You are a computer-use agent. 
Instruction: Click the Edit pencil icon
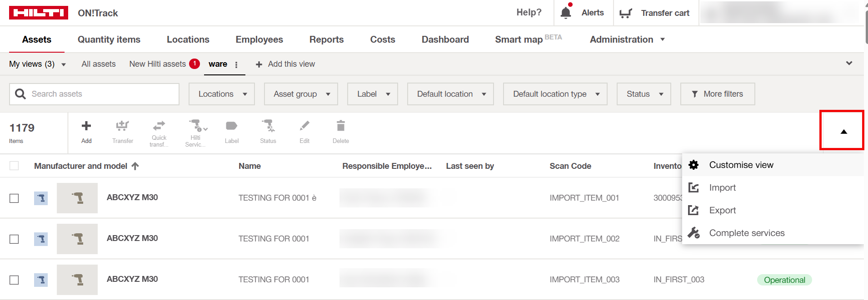[304, 126]
